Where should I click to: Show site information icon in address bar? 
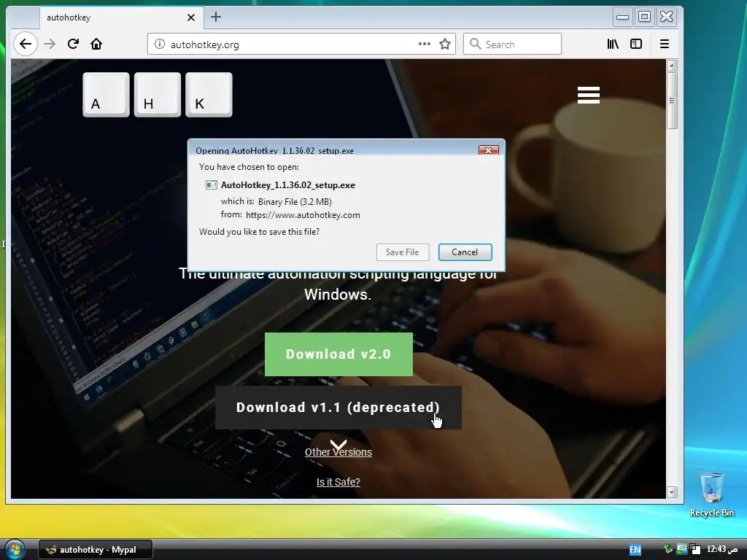coord(160,44)
